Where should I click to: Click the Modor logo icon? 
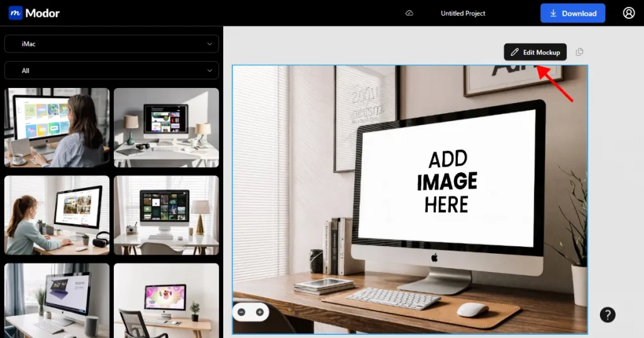tap(15, 13)
